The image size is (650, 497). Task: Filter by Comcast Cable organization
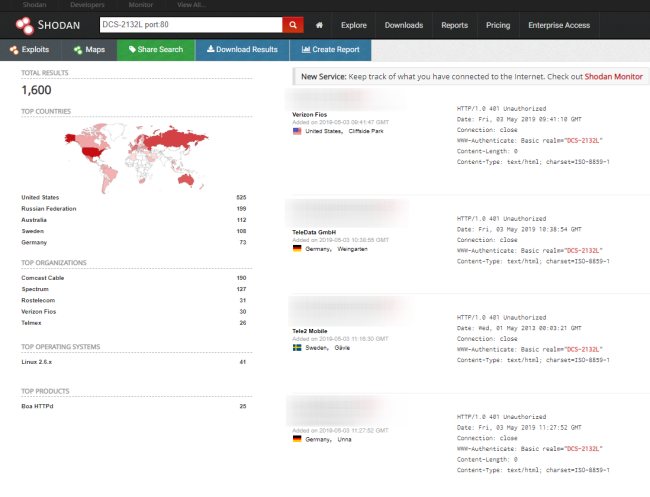pyautogui.click(x=43, y=278)
